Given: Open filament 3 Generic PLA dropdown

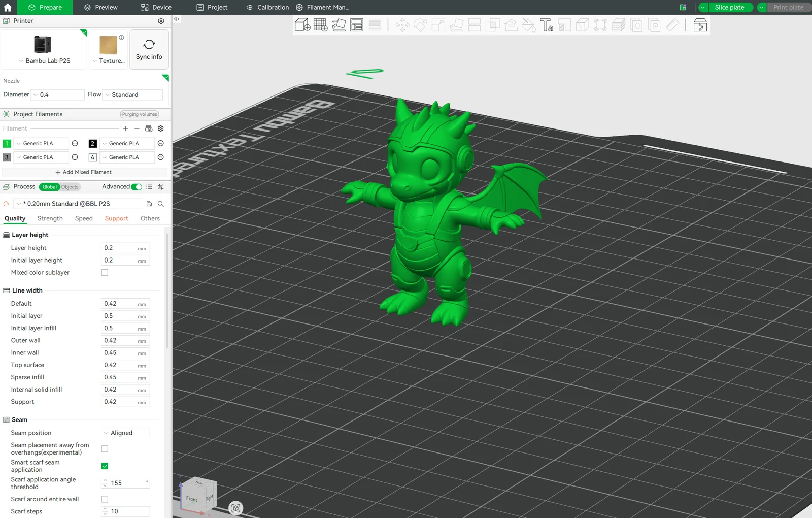Looking at the screenshot, I should point(41,157).
